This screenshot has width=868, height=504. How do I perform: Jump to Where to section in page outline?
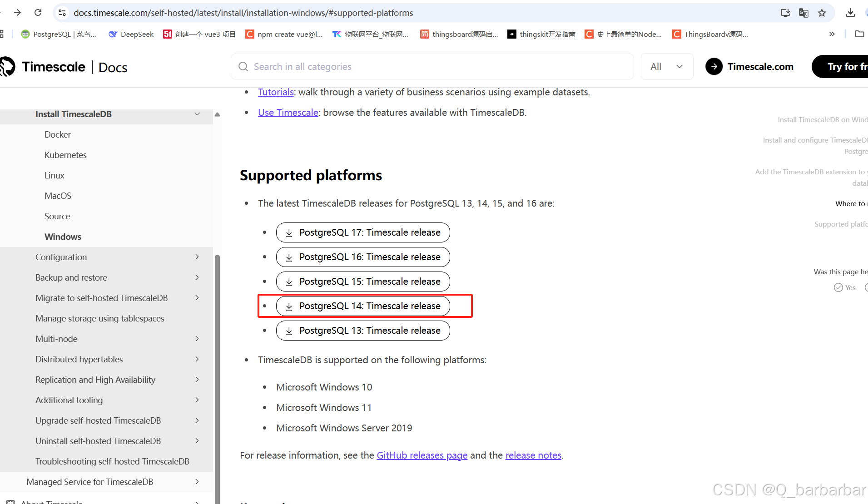[x=851, y=204]
